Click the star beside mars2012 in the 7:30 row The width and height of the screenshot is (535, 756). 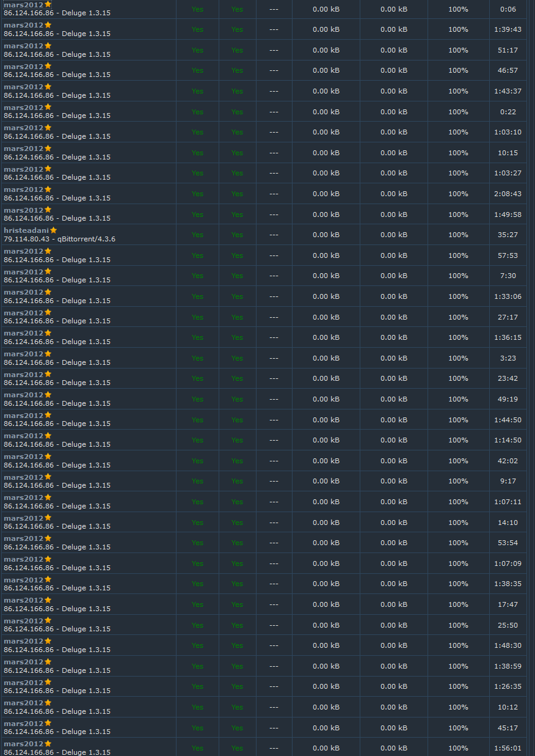pyautogui.click(x=48, y=271)
